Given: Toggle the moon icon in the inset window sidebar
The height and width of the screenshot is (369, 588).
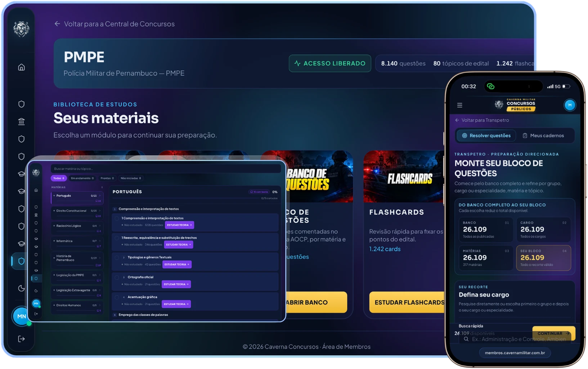Looking at the screenshot, I should (36, 291).
